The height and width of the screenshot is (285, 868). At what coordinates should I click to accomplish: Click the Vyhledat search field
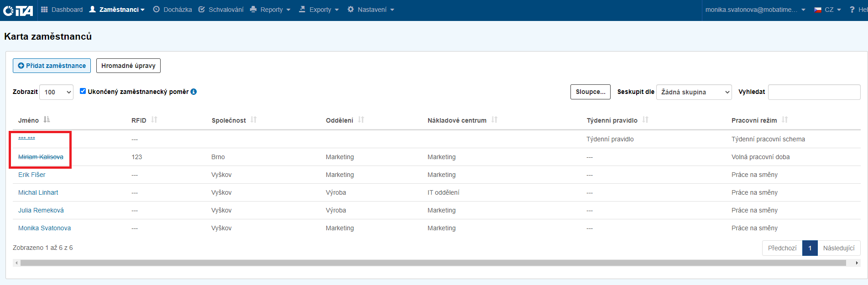(x=814, y=92)
